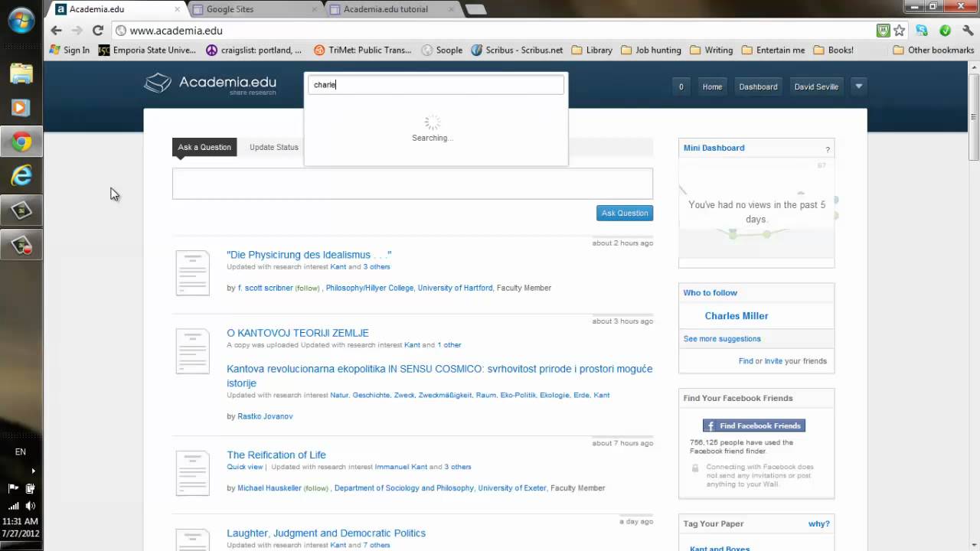Click the Ask Question button
Screen dimensions: 980x551
pyautogui.click(x=625, y=213)
